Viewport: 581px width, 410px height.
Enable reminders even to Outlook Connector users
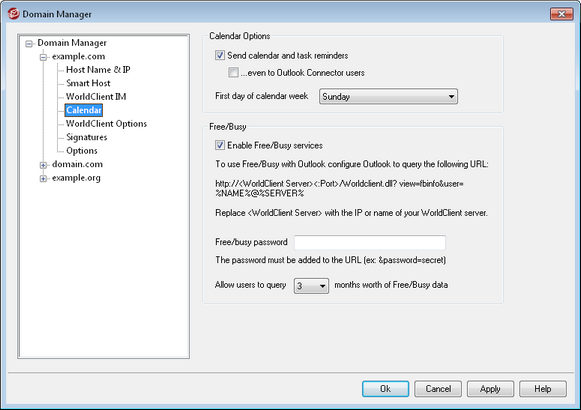tap(233, 72)
